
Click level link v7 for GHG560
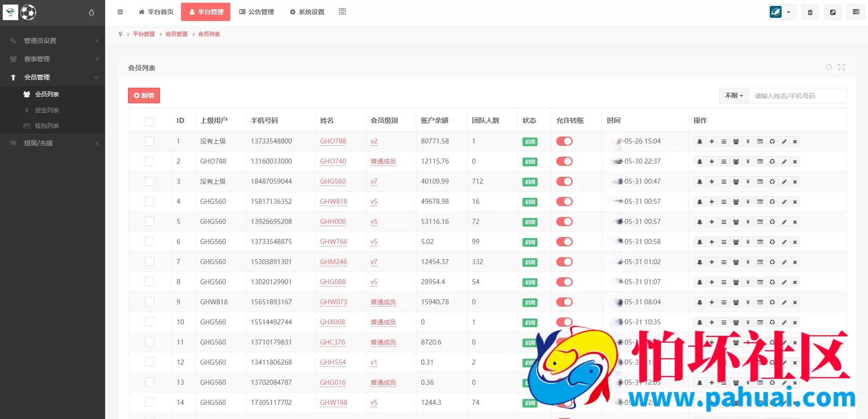[x=374, y=181]
